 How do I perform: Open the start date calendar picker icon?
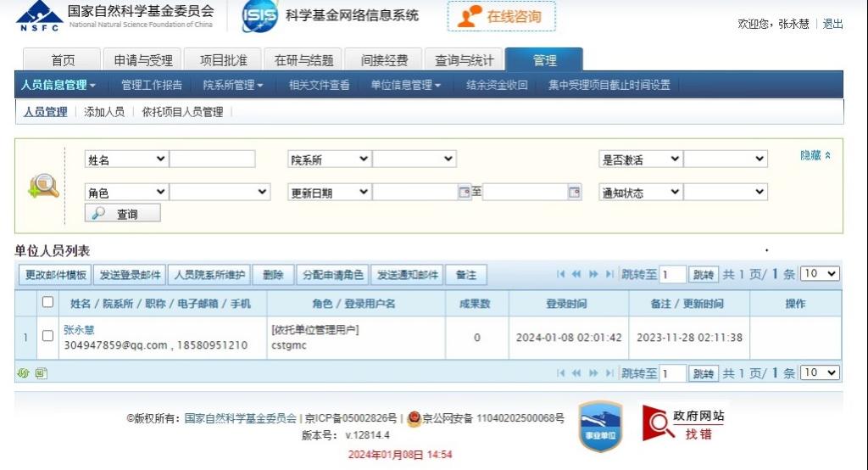[x=464, y=193]
